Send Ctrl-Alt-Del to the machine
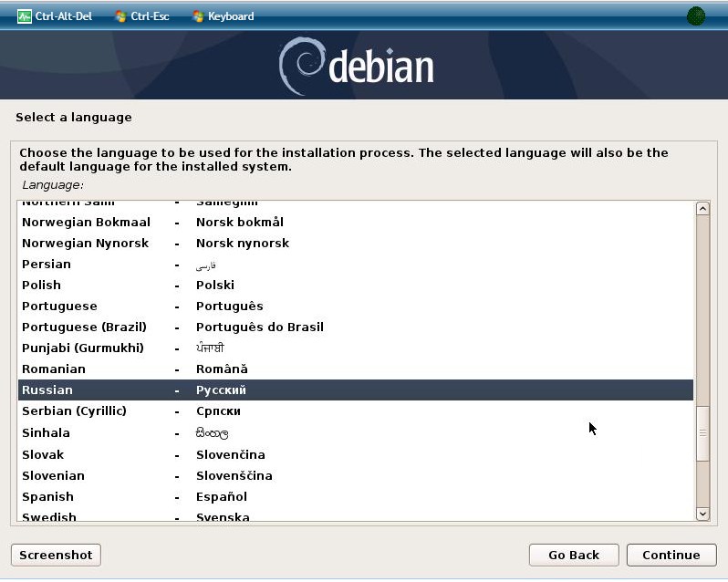This screenshot has height=582, width=728. point(55,16)
